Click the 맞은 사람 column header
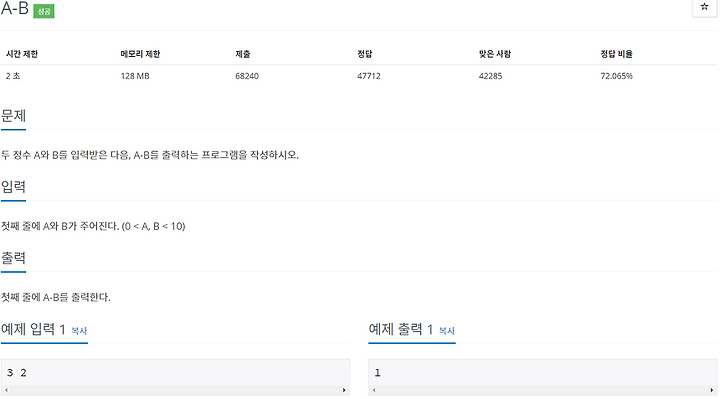 point(495,54)
